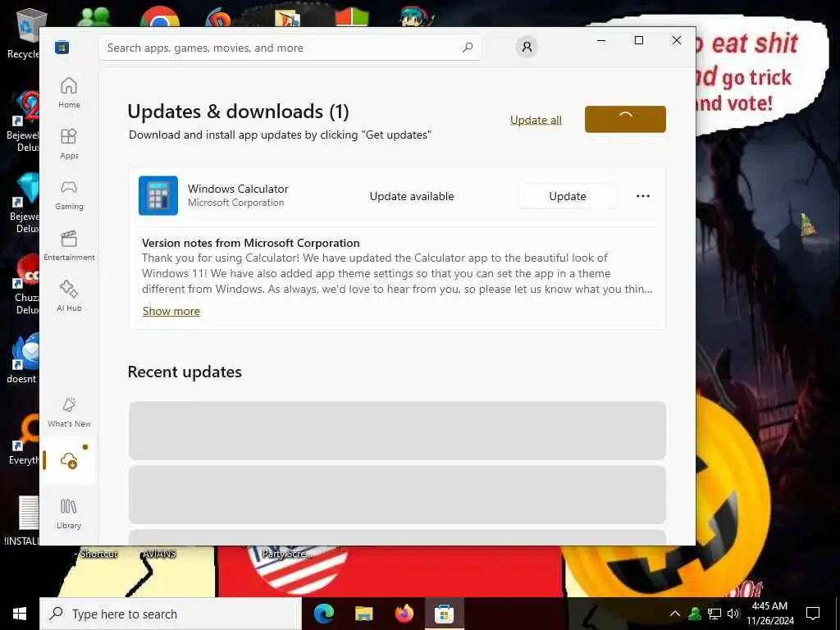This screenshot has height=630, width=840.
Task: Select the Entertainment sidebar item
Action: 69,245
